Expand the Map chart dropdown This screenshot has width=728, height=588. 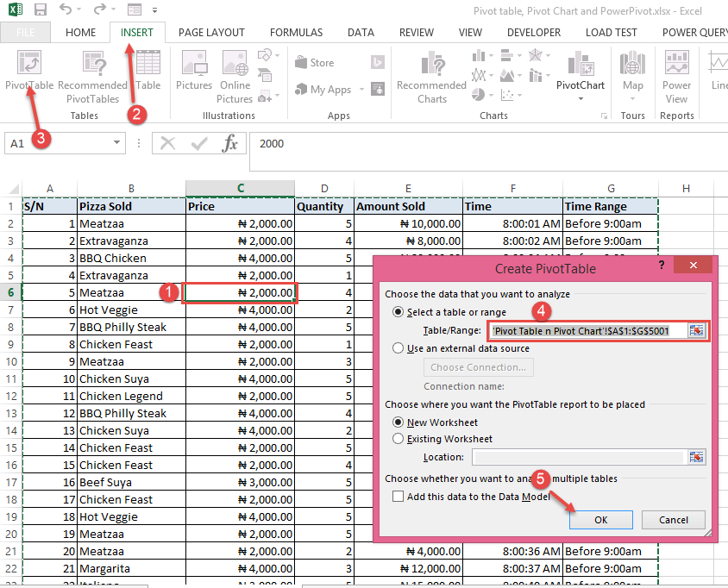click(632, 97)
